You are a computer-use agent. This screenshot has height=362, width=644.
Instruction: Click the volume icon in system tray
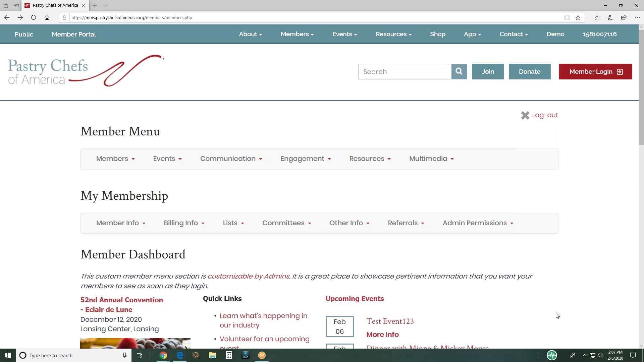pyautogui.click(x=600, y=355)
